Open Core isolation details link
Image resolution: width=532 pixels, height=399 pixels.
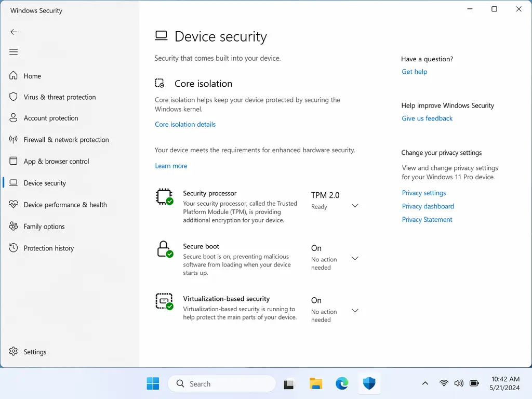(x=185, y=124)
